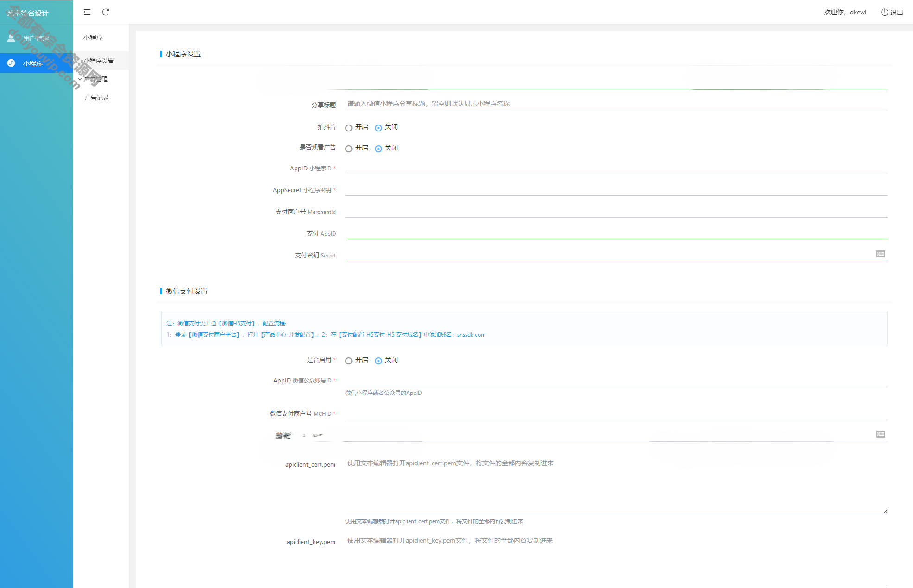Click the keyboard icon below the MCHID field
The image size is (913, 588).
click(x=881, y=434)
